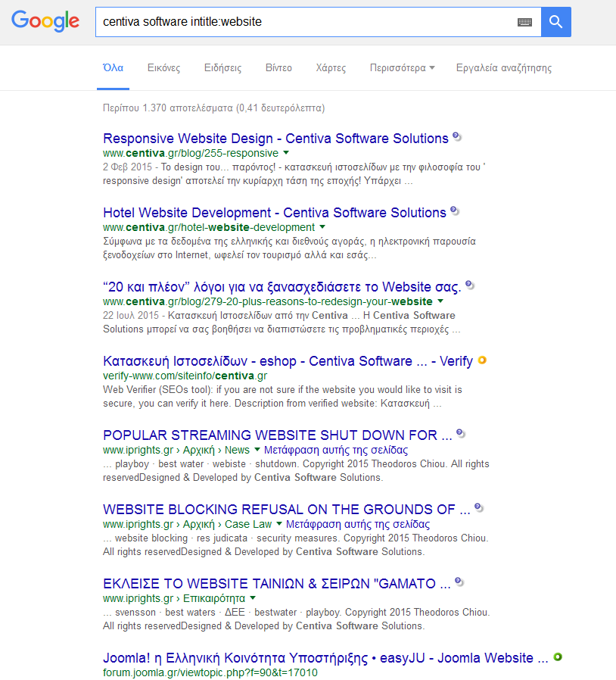This screenshot has width=616, height=680.
Task: Click rating icon next to POPULAR STREAMING WEBSITE
Action: pos(461,434)
